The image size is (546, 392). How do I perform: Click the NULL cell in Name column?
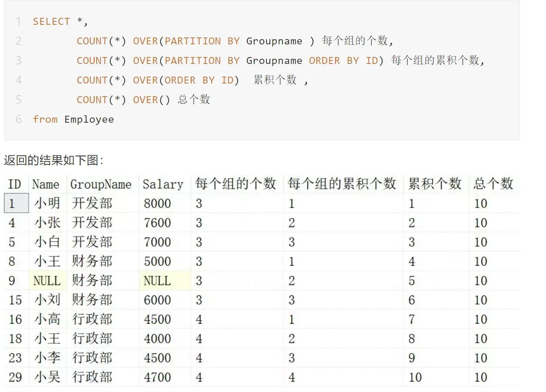[47, 281]
